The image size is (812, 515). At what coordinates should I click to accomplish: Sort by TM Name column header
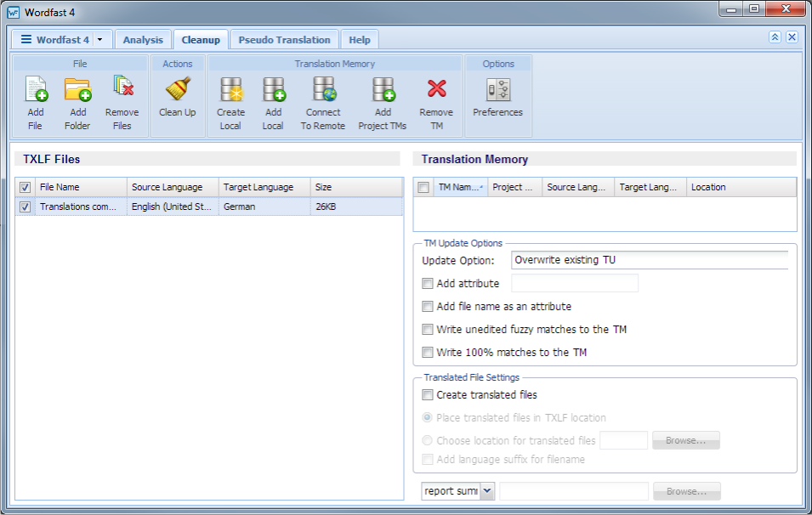click(460, 187)
